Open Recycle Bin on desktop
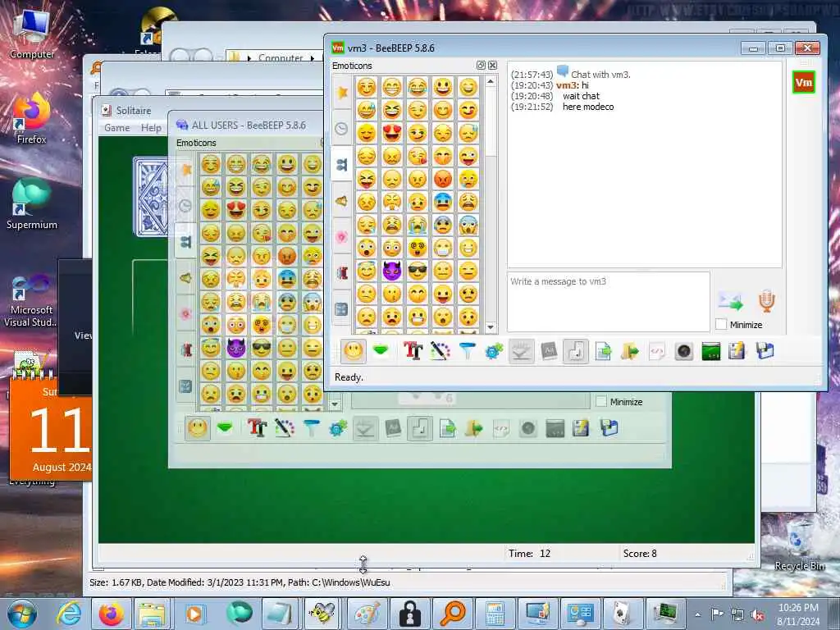 tap(799, 546)
